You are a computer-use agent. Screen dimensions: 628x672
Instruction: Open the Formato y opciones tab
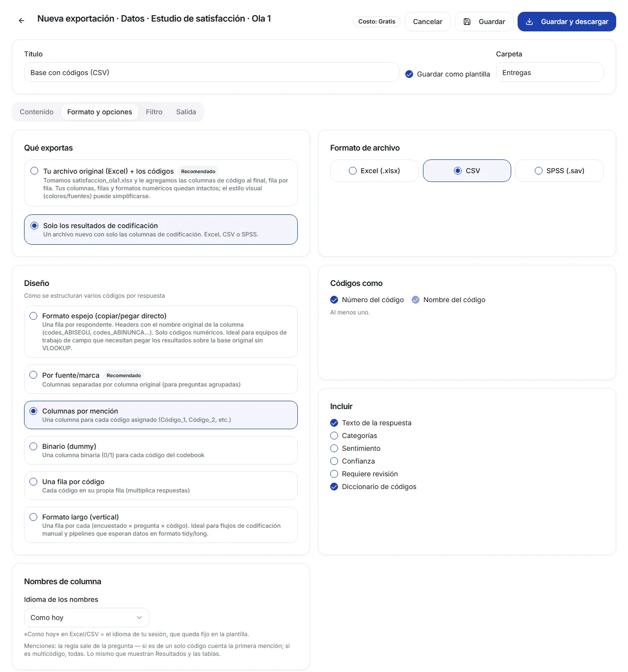click(100, 112)
